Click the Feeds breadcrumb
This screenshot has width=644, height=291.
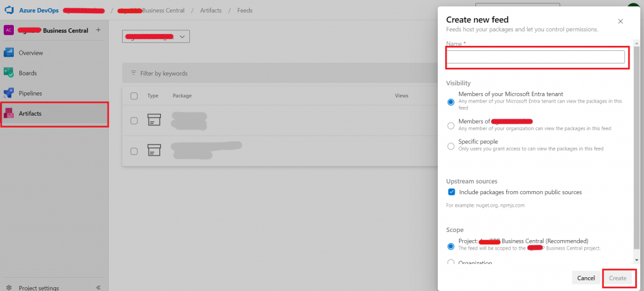click(x=245, y=10)
